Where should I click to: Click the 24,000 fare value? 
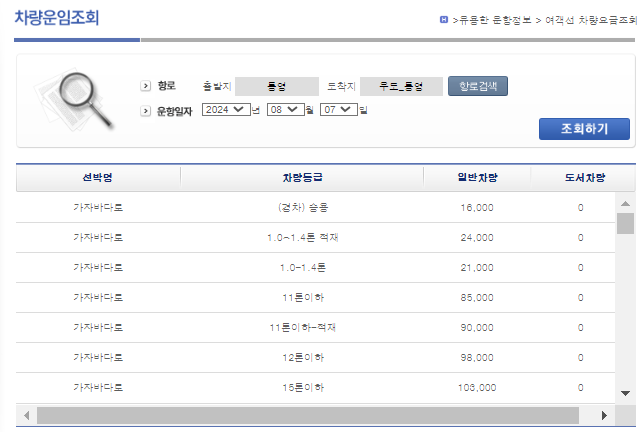(x=477, y=237)
